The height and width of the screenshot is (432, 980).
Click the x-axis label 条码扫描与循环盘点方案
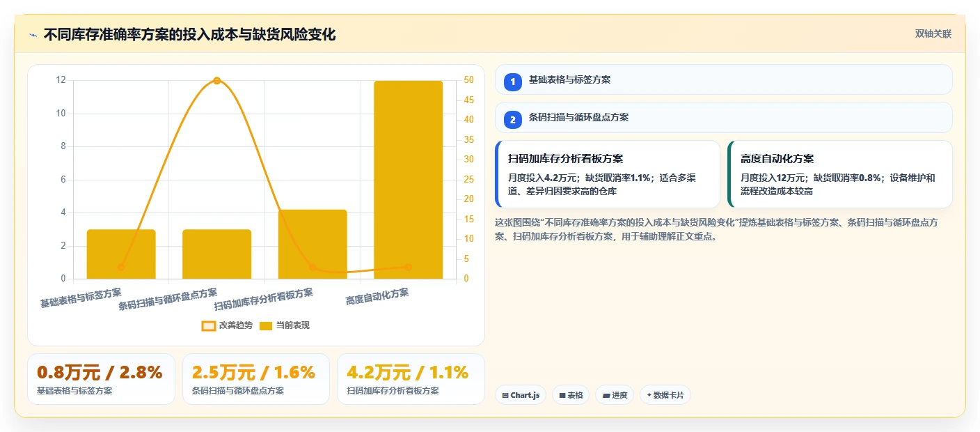coord(168,299)
